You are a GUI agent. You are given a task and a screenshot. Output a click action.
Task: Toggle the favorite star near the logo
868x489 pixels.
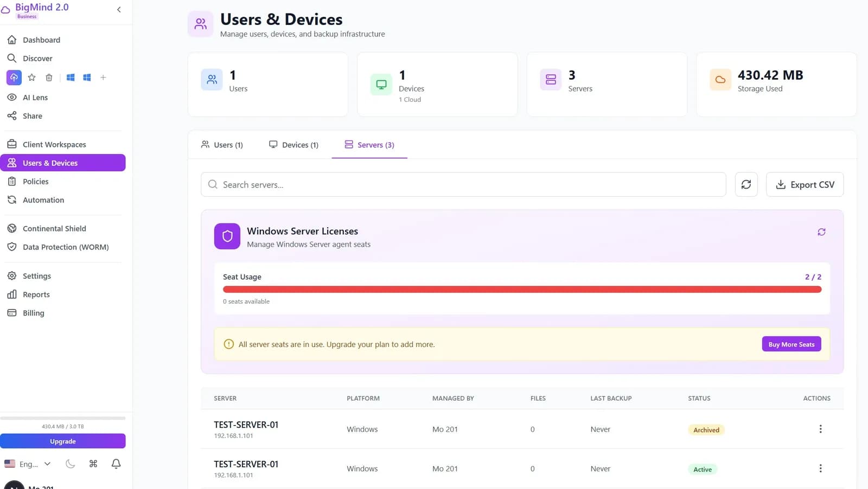pyautogui.click(x=31, y=77)
